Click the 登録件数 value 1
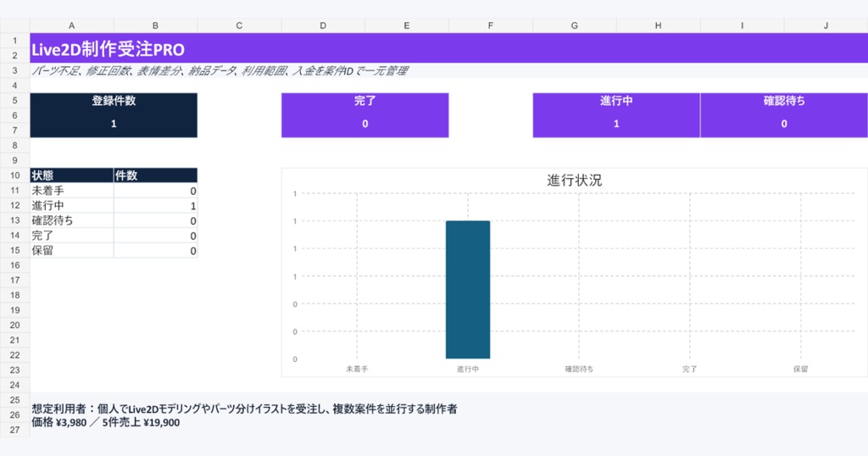The width and height of the screenshot is (868, 456). (x=114, y=124)
